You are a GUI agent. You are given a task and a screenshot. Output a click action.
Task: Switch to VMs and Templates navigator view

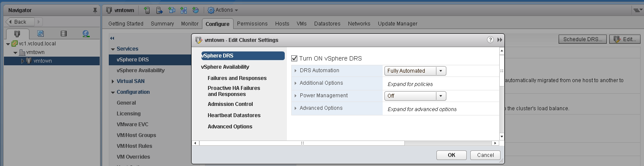tap(41, 33)
